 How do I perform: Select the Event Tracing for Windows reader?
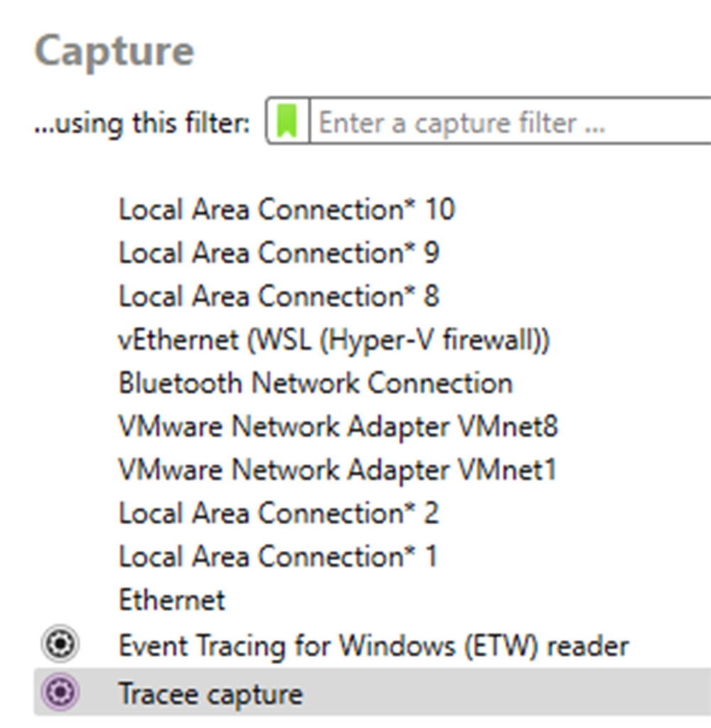tap(373, 646)
